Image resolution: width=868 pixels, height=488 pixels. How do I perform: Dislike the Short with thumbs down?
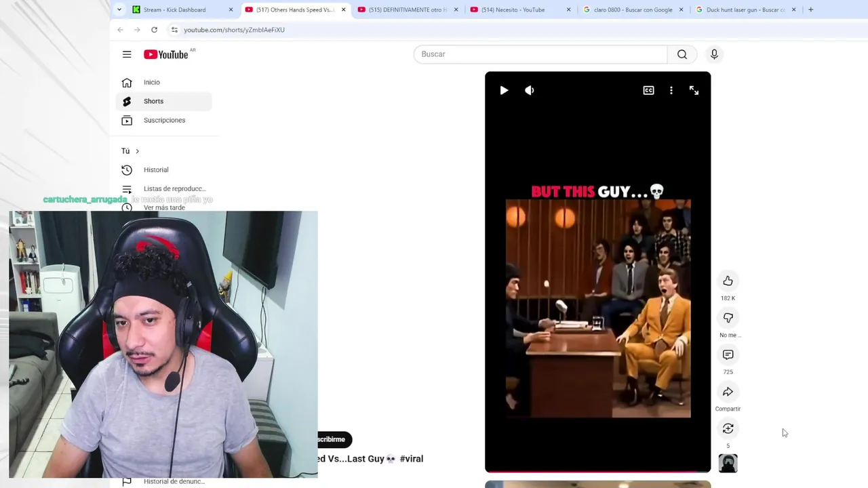click(x=728, y=318)
